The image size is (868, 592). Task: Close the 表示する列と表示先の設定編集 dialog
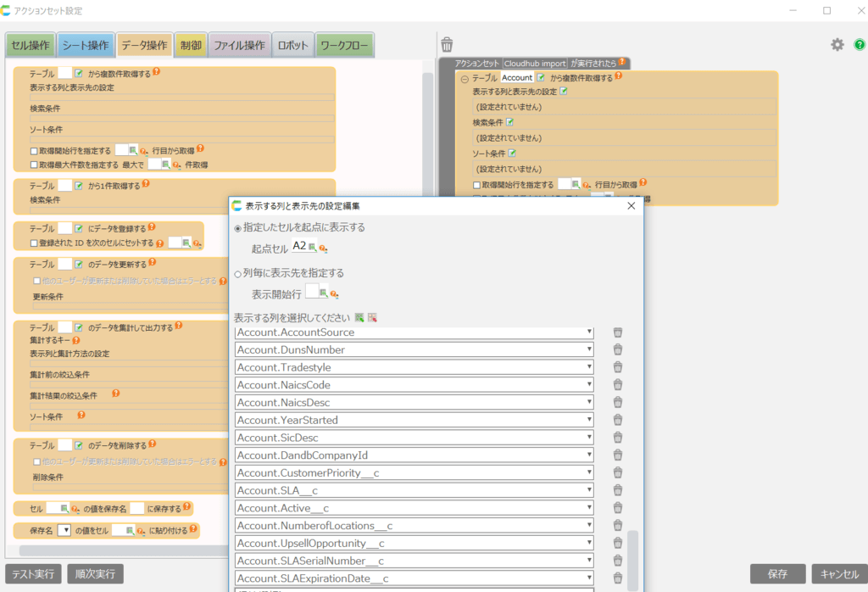pyautogui.click(x=631, y=205)
